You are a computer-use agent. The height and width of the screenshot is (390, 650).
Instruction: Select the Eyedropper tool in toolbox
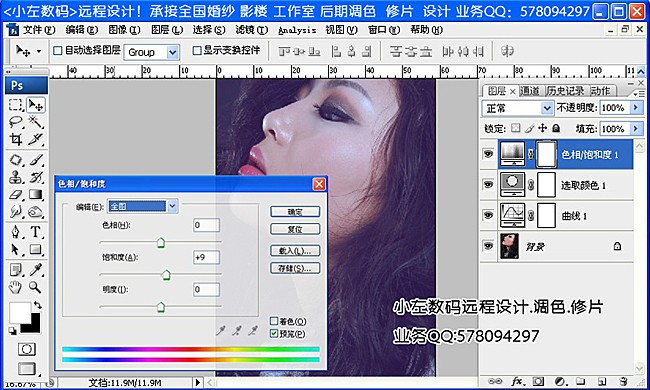click(x=36, y=270)
